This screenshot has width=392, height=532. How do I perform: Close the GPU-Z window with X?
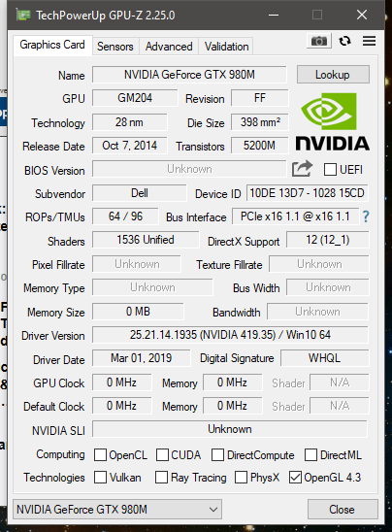click(x=362, y=15)
